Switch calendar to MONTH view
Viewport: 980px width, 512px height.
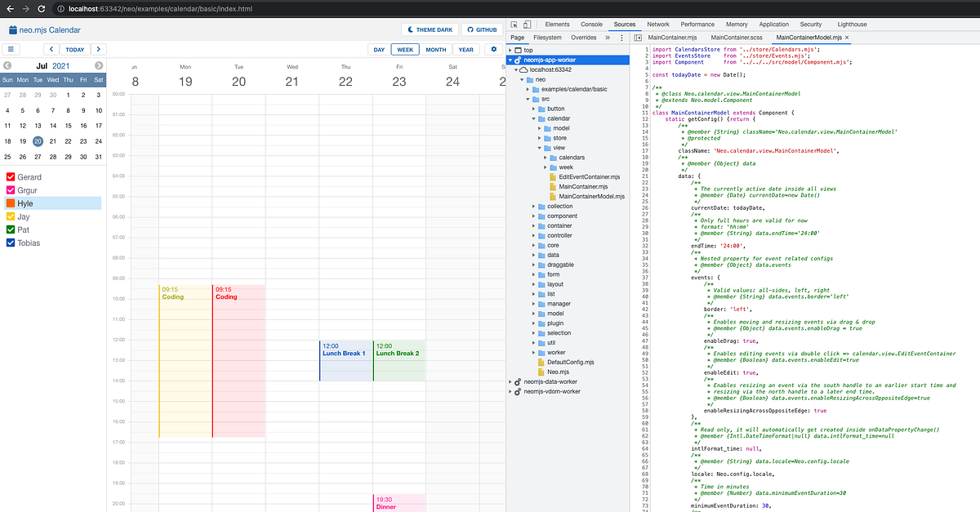click(x=436, y=50)
